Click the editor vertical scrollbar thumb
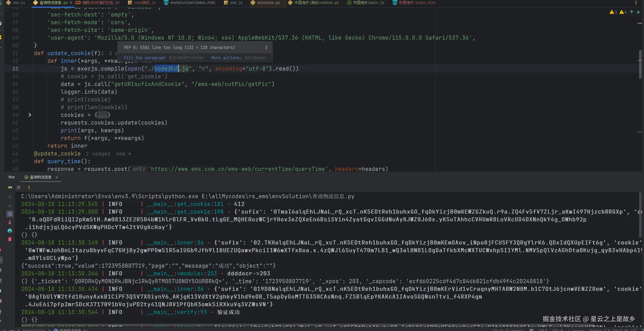Image resolution: width=644 pixels, height=331 pixels. point(640,64)
